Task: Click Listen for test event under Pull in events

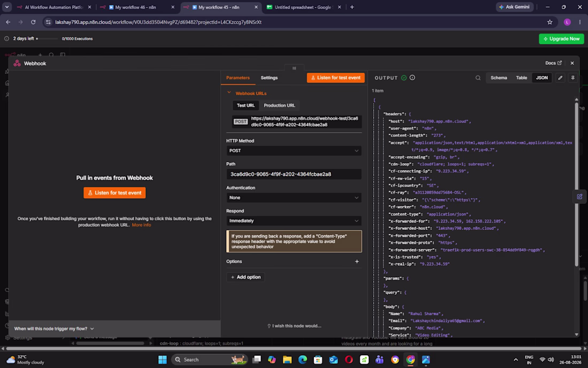Action: [114, 193]
